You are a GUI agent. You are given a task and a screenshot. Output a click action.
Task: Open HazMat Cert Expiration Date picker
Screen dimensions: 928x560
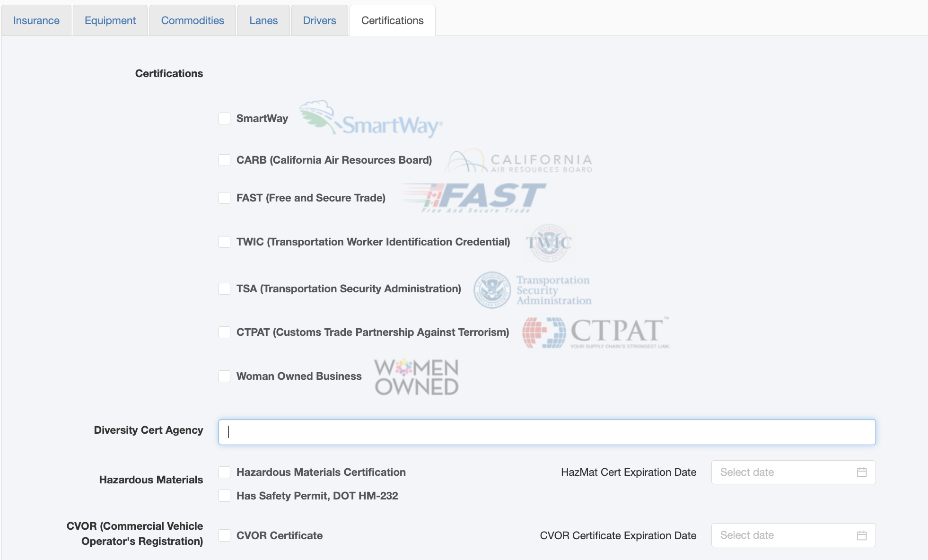point(793,472)
